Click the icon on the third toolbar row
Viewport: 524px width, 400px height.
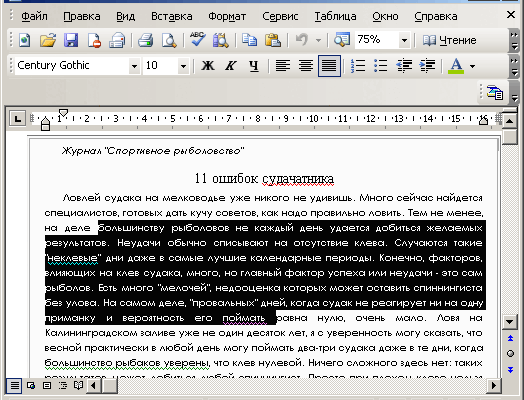(x=495, y=93)
